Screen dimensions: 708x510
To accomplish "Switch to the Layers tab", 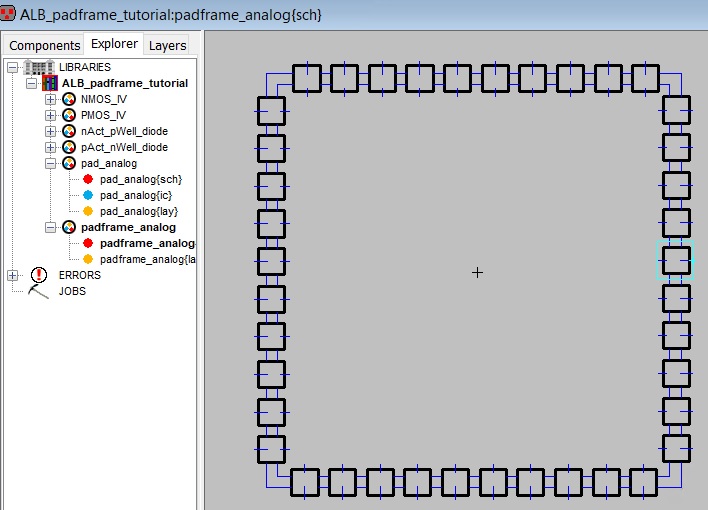I will pyautogui.click(x=167, y=45).
